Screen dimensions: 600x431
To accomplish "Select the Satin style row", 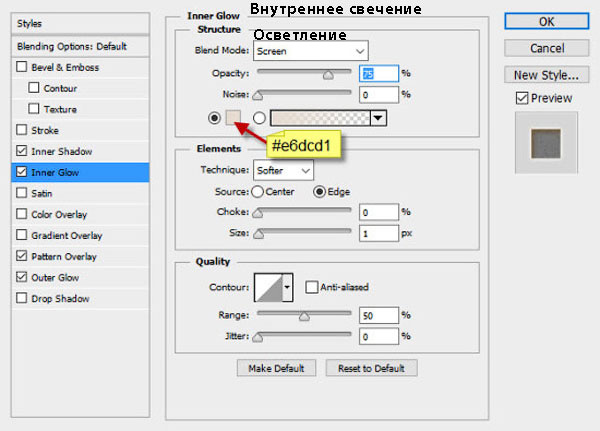I will 80,193.
